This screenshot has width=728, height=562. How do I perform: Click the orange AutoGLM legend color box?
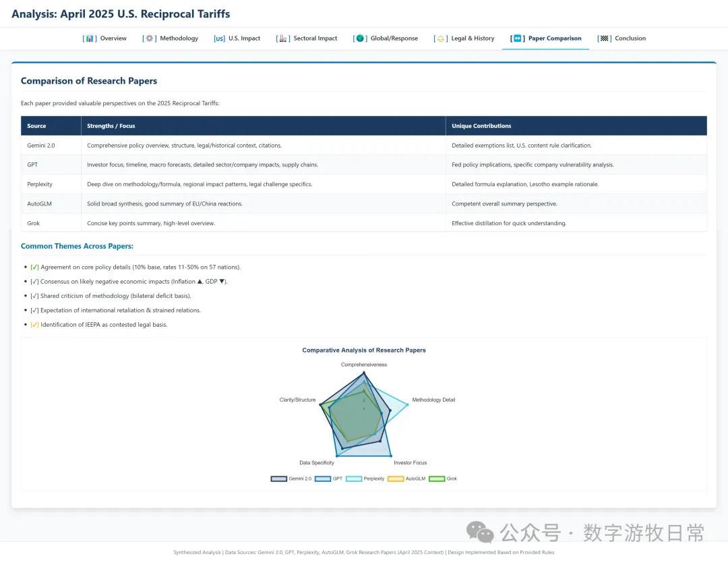[x=396, y=478]
